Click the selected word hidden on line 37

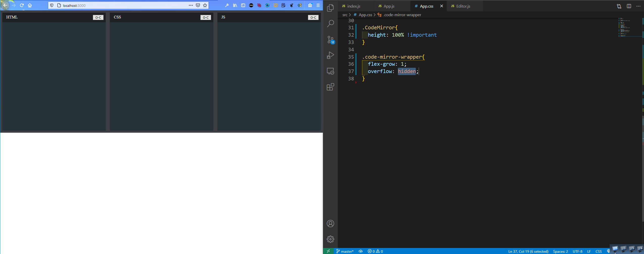[x=407, y=71]
